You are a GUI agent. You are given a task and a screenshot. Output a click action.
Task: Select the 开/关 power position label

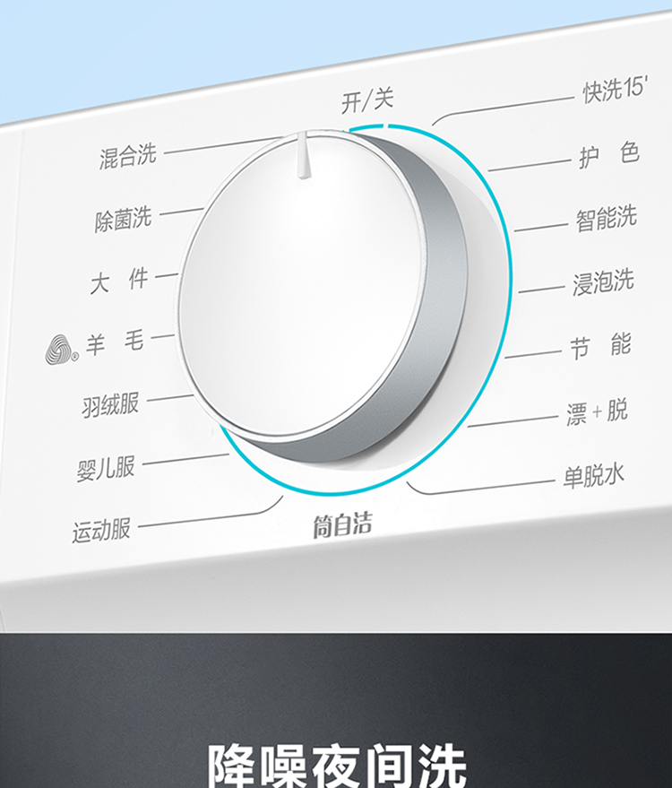click(367, 101)
